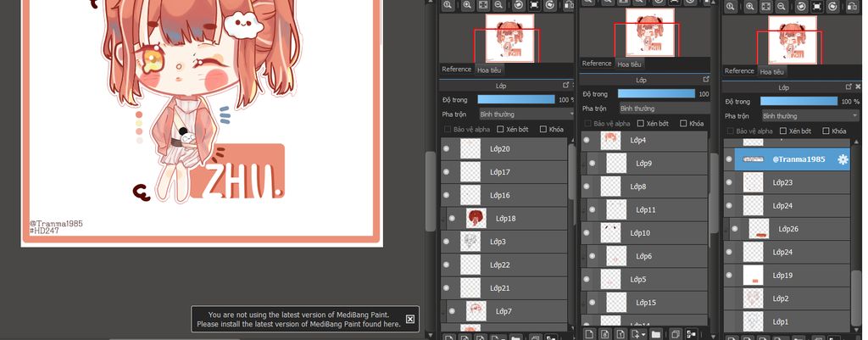This screenshot has width=868, height=340.
Task: Switch to Reference tab above Lớp4 panel
Action: (x=597, y=64)
